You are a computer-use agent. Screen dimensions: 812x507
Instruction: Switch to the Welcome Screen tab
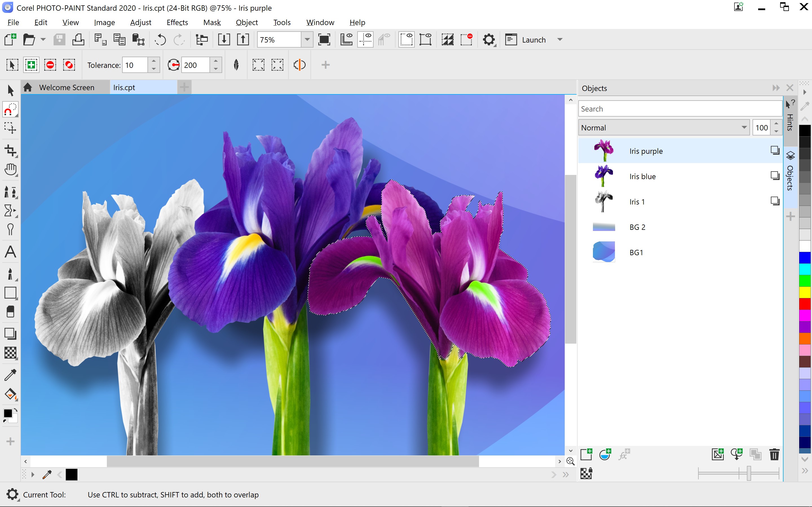pos(67,86)
